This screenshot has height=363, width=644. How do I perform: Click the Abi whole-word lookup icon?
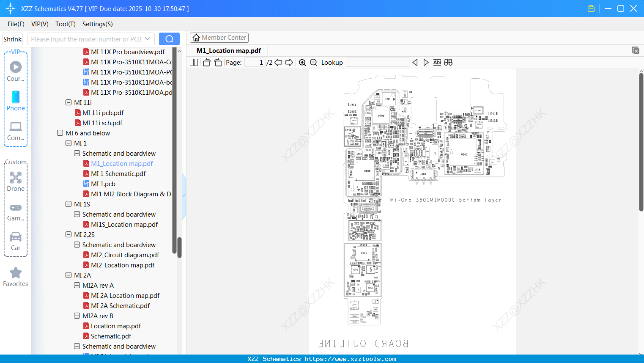pos(437,62)
